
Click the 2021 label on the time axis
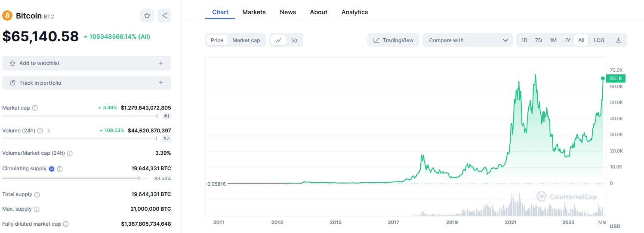(x=511, y=222)
